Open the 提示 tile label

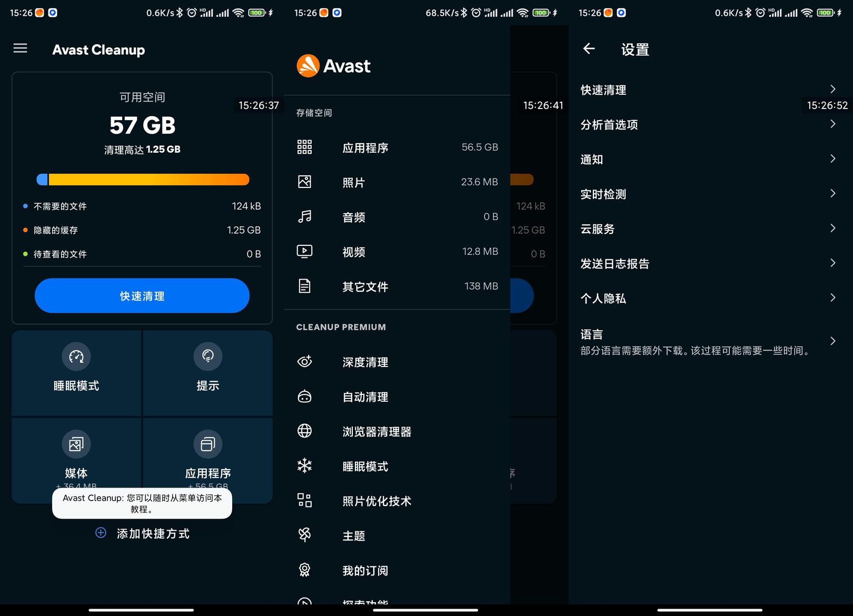pos(208,386)
